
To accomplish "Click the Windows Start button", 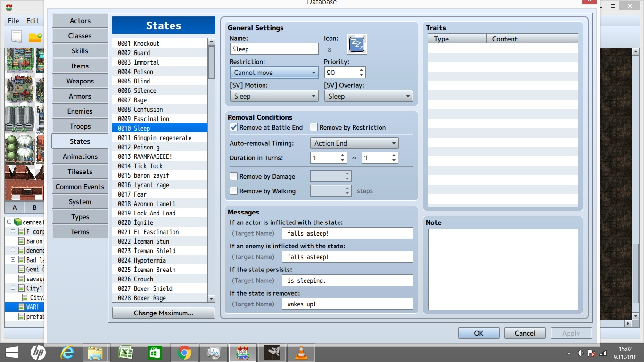I will click(x=11, y=353).
